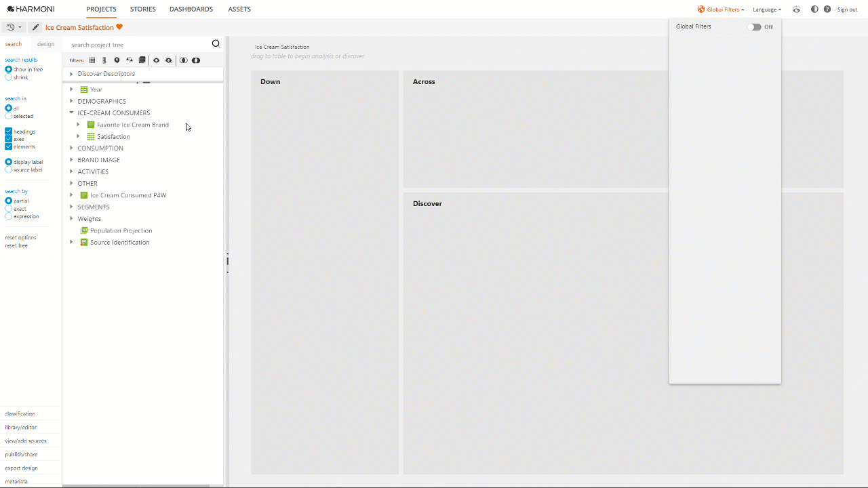Open the DASHBOARDS menu
This screenshot has height=488, width=868.
click(x=191, y=9)
